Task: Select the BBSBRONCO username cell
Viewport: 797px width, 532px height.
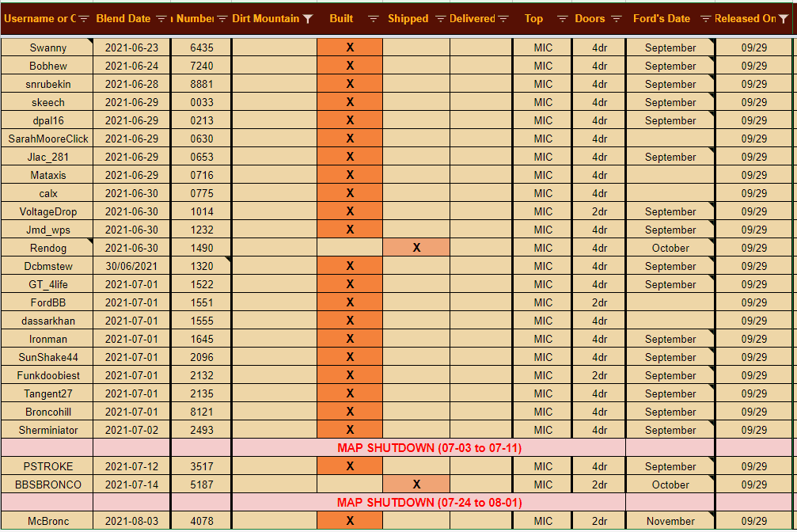Action: [x=47, y=485]
